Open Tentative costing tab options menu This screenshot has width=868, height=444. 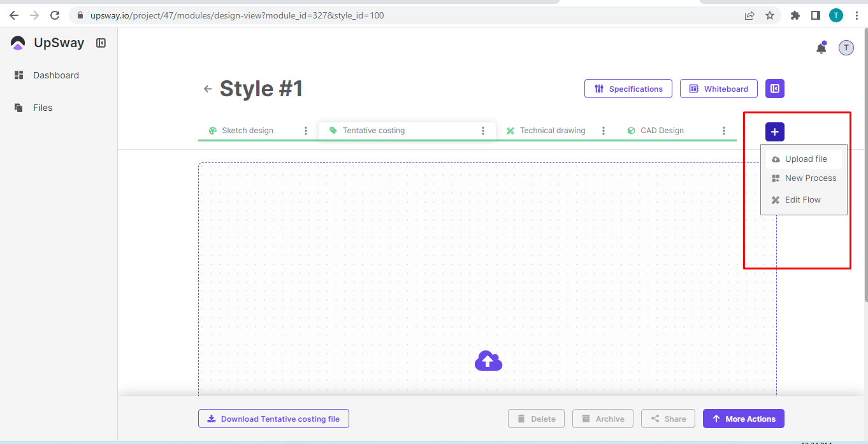483,131
